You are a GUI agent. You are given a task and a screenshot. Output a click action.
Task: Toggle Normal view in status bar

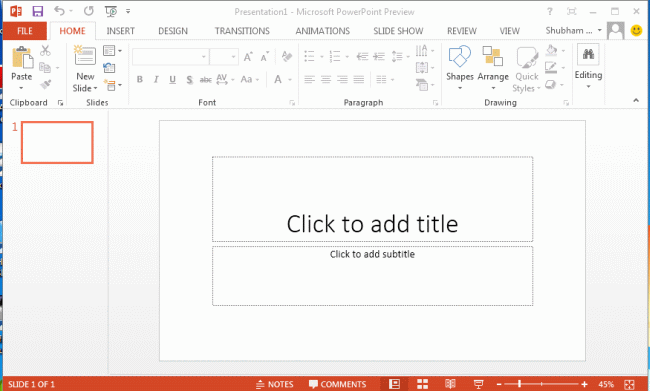394,384
